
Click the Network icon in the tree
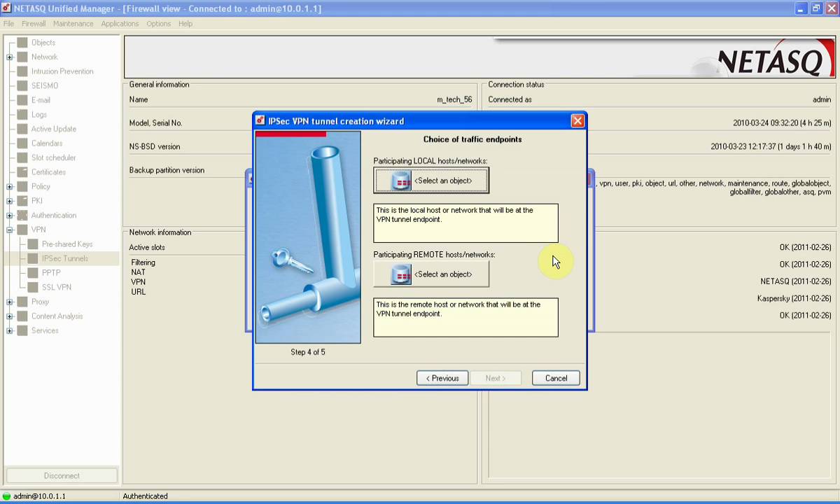(22, 57)
